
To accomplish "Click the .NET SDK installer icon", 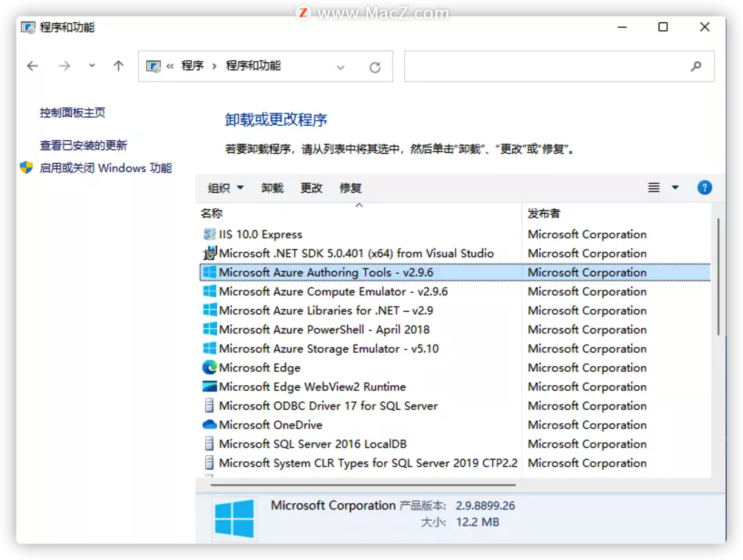I will (210, 253).
